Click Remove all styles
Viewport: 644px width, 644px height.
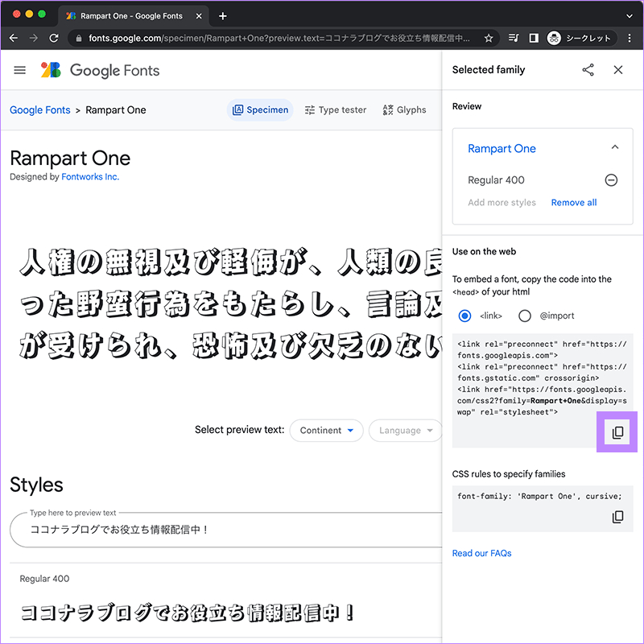(573, 203)
